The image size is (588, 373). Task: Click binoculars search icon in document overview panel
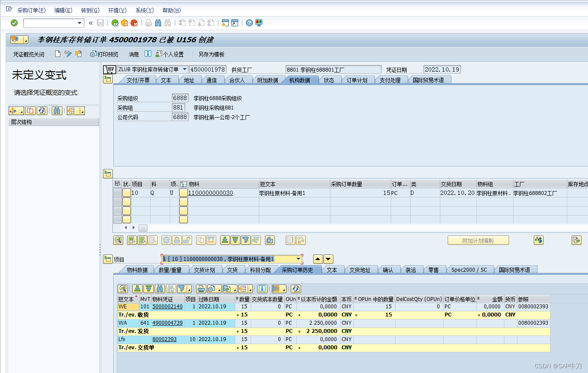coord(57,111)
